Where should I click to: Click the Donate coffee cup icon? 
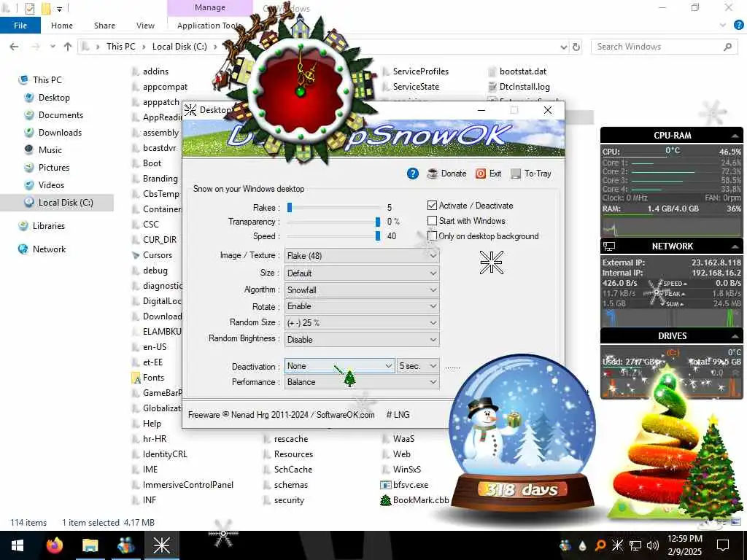pos(432,174)
